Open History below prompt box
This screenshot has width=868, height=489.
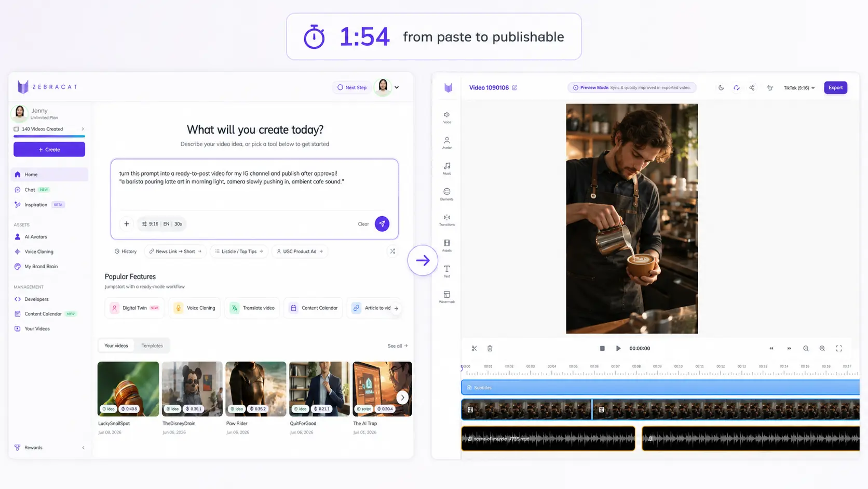coord(126,251)
